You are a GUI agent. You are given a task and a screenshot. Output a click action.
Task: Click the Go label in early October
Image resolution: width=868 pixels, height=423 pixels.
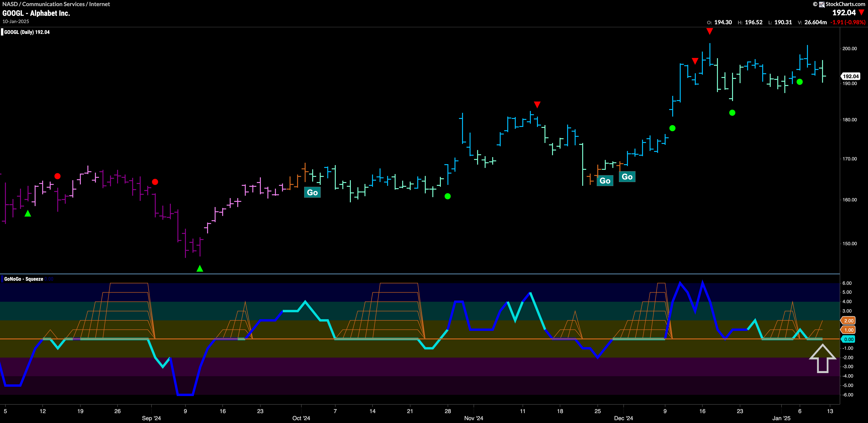312,192
